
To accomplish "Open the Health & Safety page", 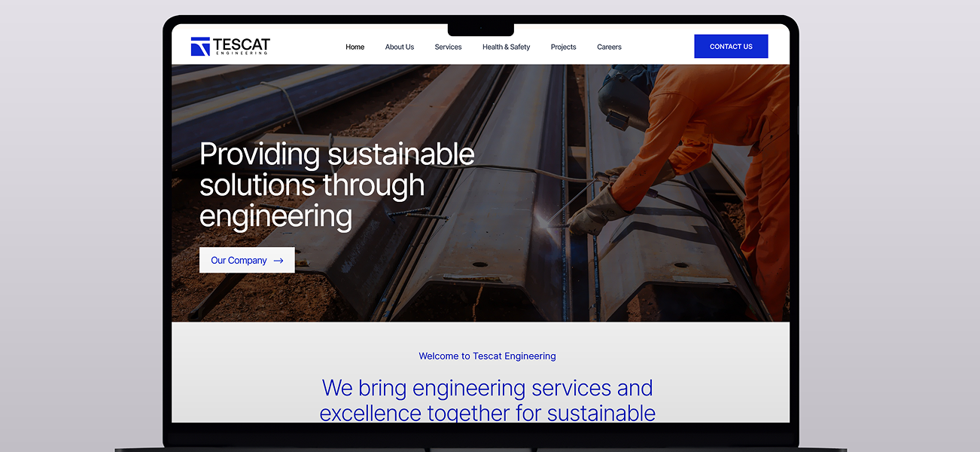I will [506, 47].
